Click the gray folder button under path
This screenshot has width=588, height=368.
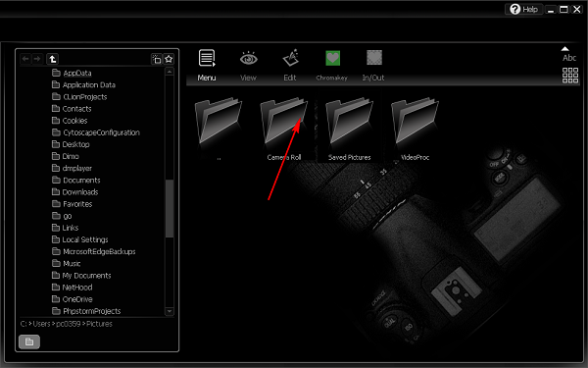point(29,342)
